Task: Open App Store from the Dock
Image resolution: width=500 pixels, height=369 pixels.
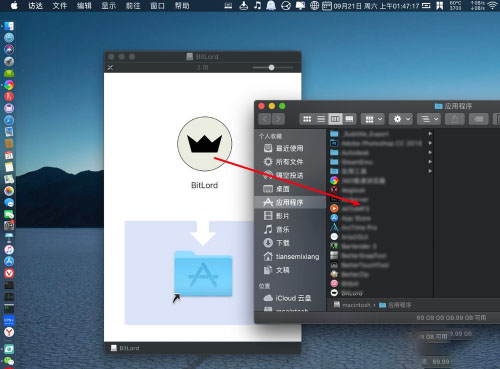Action: (9, 261)
